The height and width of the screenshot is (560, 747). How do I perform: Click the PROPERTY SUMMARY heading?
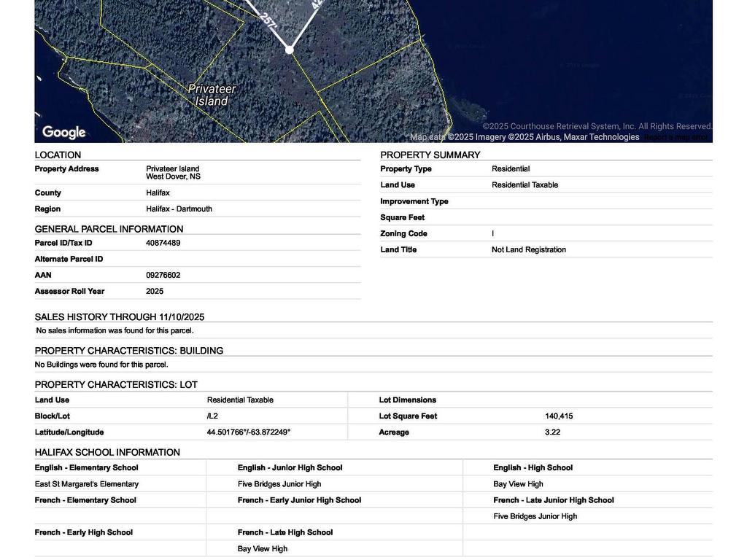click(430, 155)
